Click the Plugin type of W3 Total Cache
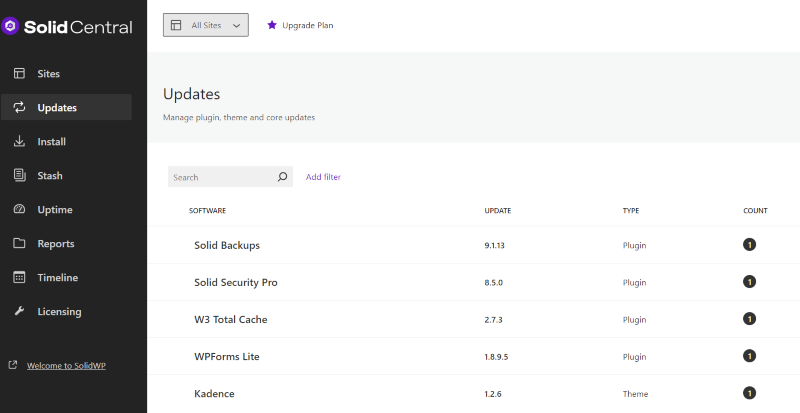800x413 pixels. [x=634, y=320]
